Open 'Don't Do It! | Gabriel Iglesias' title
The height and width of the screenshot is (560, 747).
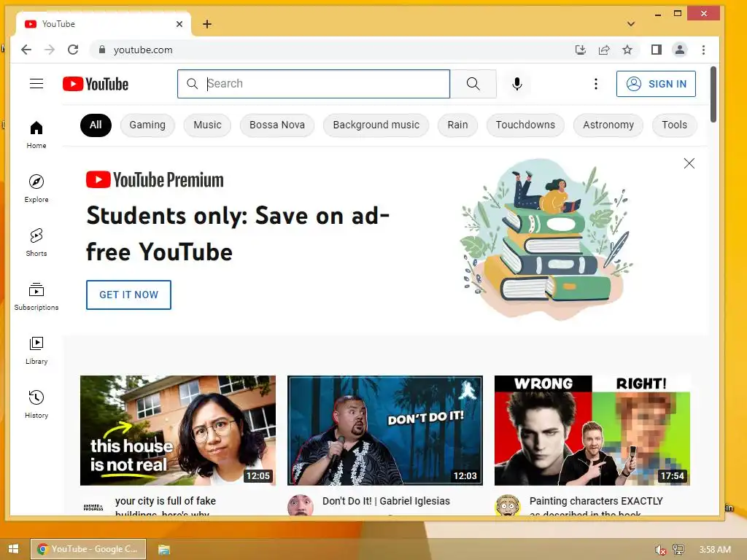pyautogui.click(x=386, y=501)
